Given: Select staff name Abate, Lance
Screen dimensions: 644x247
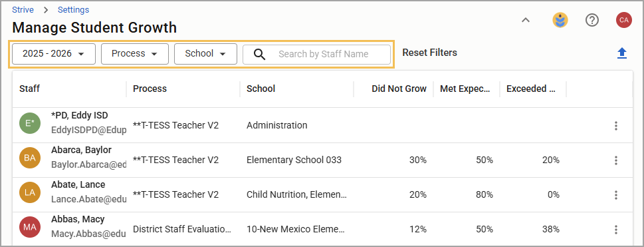Looking at the screenshot, I should coord(78,184).
